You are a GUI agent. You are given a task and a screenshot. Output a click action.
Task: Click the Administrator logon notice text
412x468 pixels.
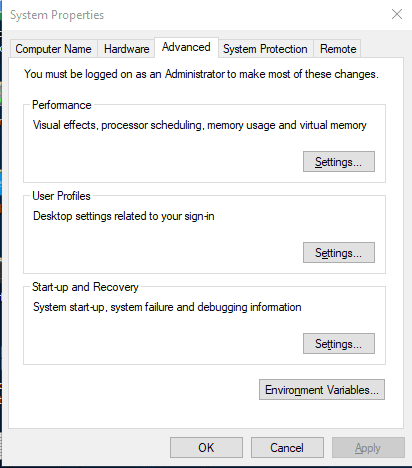201,74
